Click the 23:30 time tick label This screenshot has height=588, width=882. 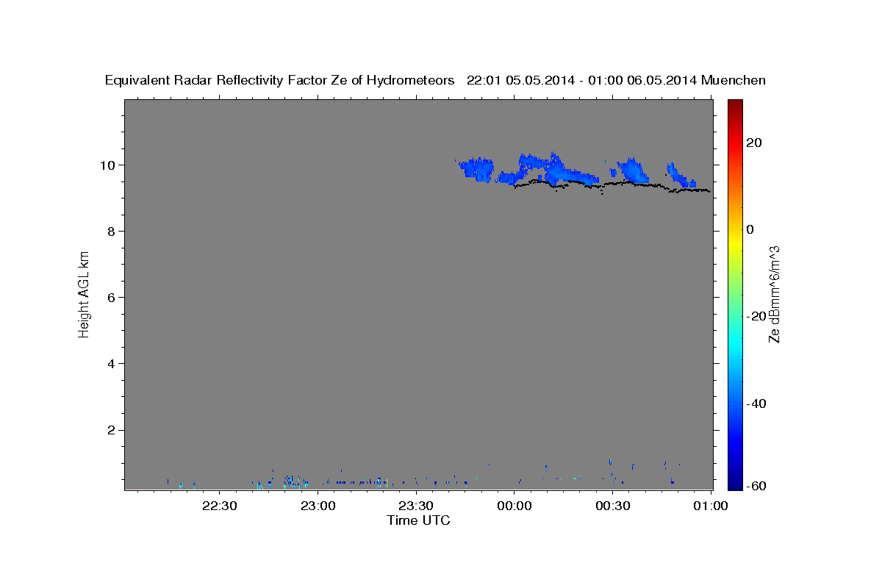[x=416, y=506]
